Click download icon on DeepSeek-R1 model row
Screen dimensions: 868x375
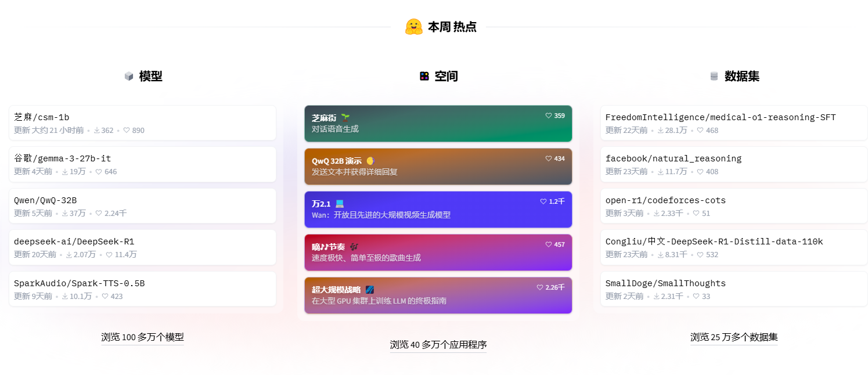tap(69, 255)
